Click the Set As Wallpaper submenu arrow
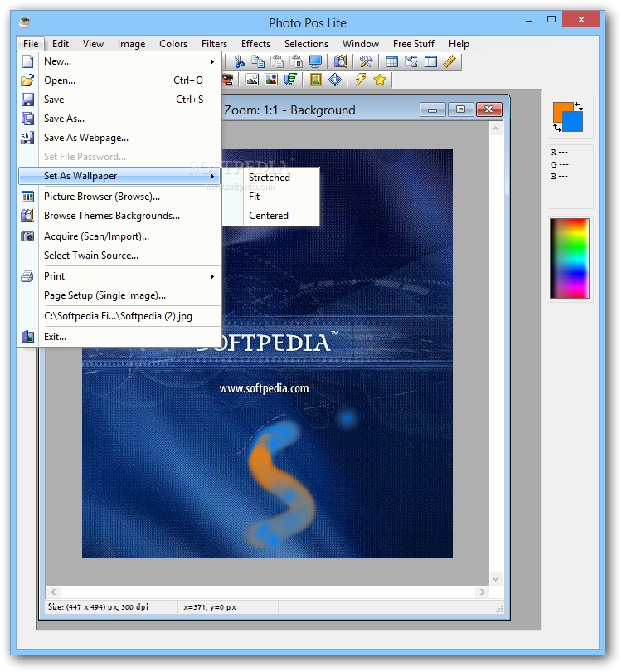Screen dimensions: 622x672 [212, 176]
